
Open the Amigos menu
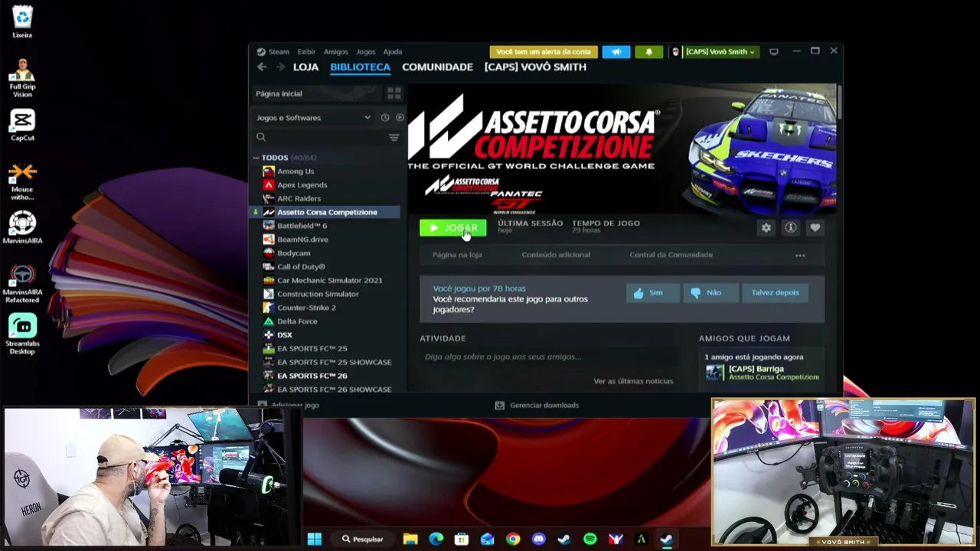pos(336,52)
